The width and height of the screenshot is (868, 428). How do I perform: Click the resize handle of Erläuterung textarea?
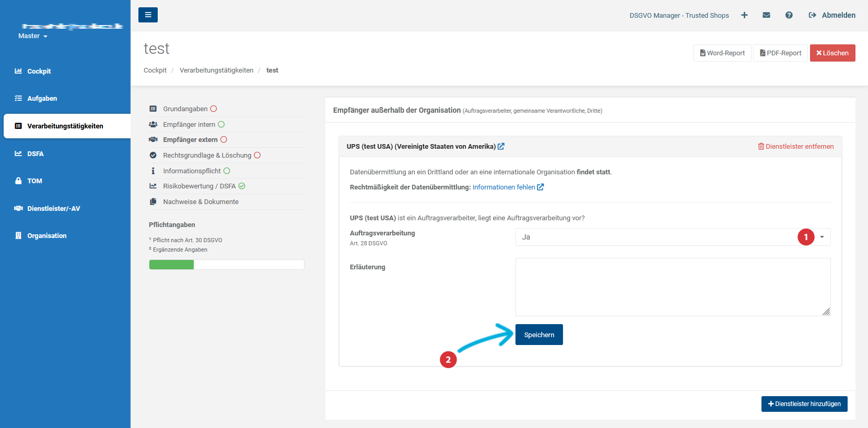click(x=826, y=312)
